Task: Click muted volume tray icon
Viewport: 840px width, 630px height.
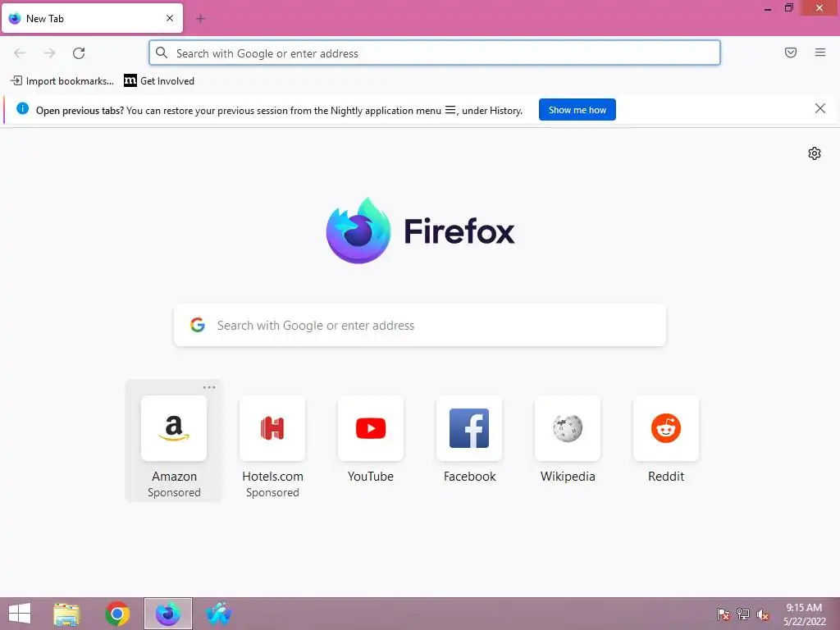Action: click(763, 614)
